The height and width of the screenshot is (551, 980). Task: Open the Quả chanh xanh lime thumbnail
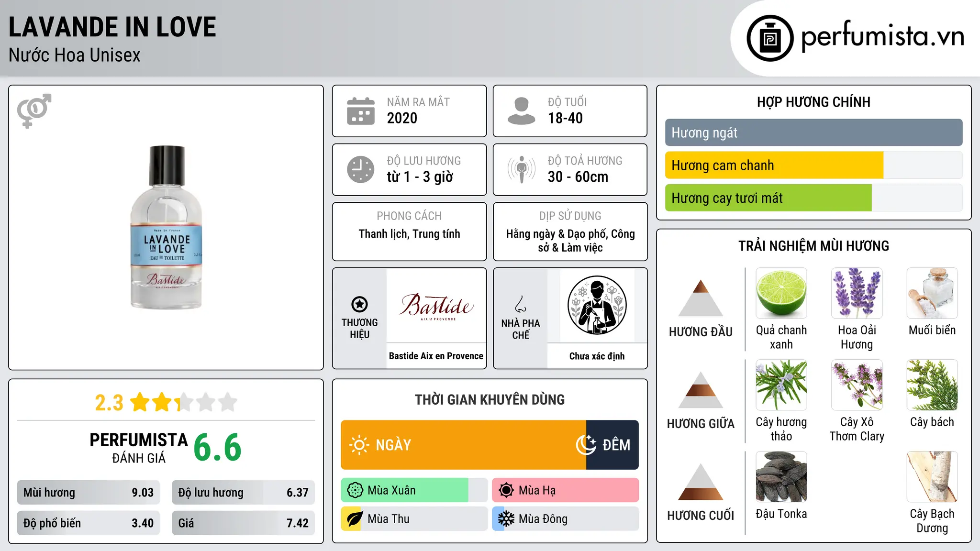781,293
